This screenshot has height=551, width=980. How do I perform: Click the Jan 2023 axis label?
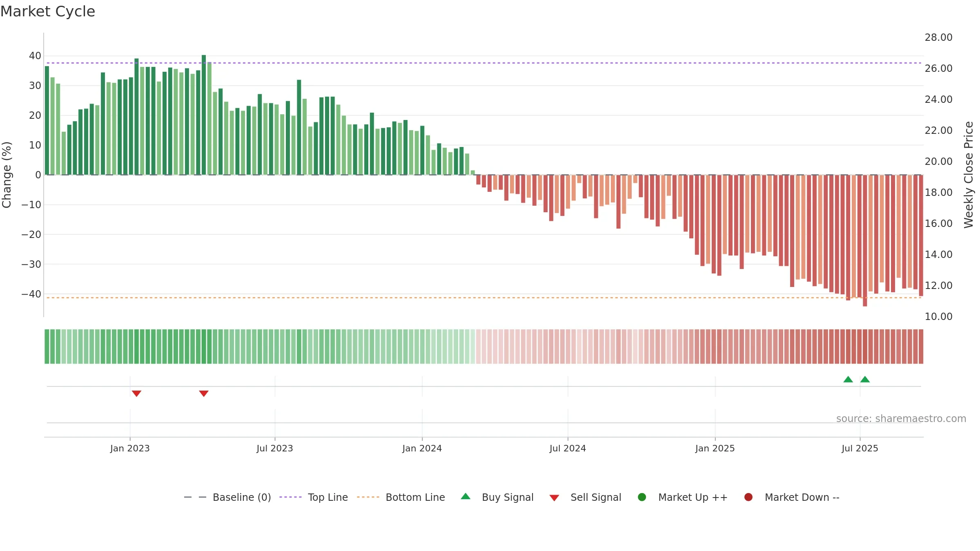pyautogui.click(x=130, y=448)
